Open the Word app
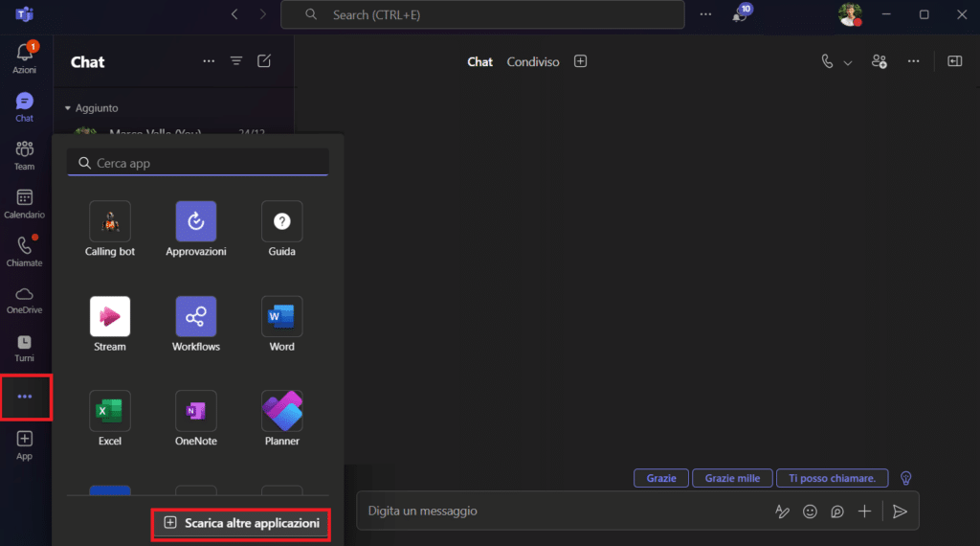Screen dimensions: 980x546 pyautogui.click(x=282, y=324)
